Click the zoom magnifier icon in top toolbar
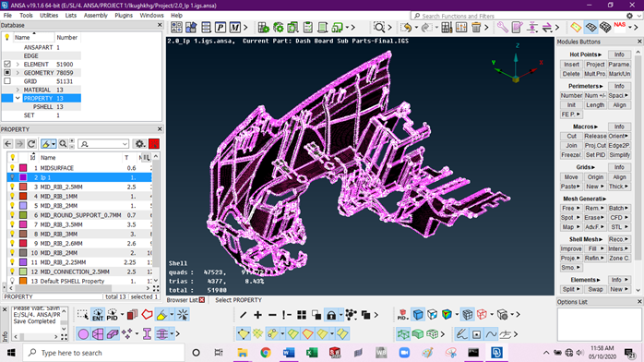This screenshot has width=644, height=362. click(379, 28)
